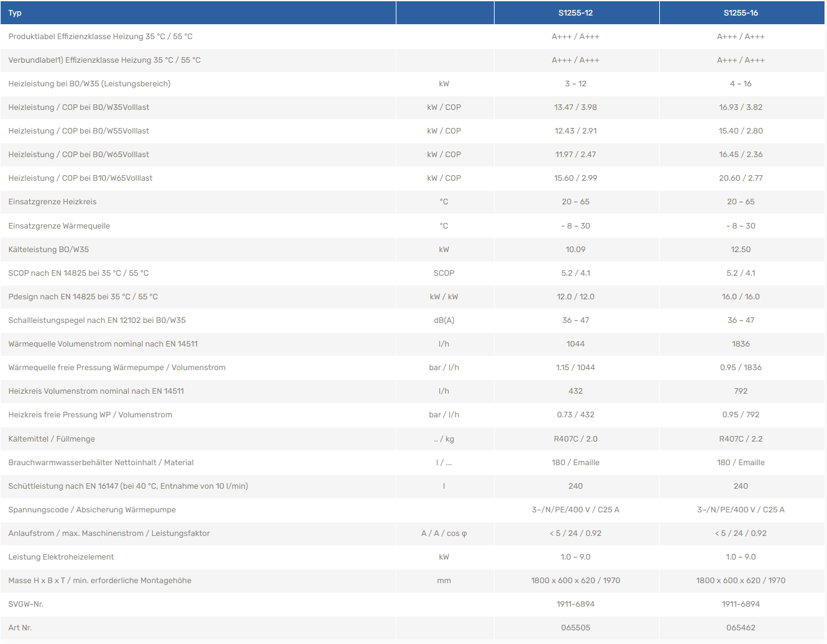Click the dB(A) unit cell
The height and width of the screenshot is (644, 827).
(444, 320)
